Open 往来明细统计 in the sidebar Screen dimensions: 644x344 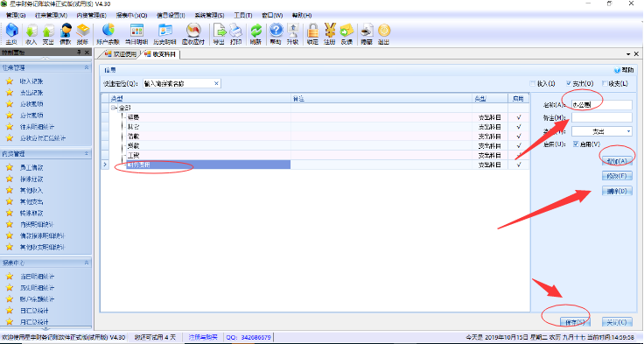coord(38,127)
